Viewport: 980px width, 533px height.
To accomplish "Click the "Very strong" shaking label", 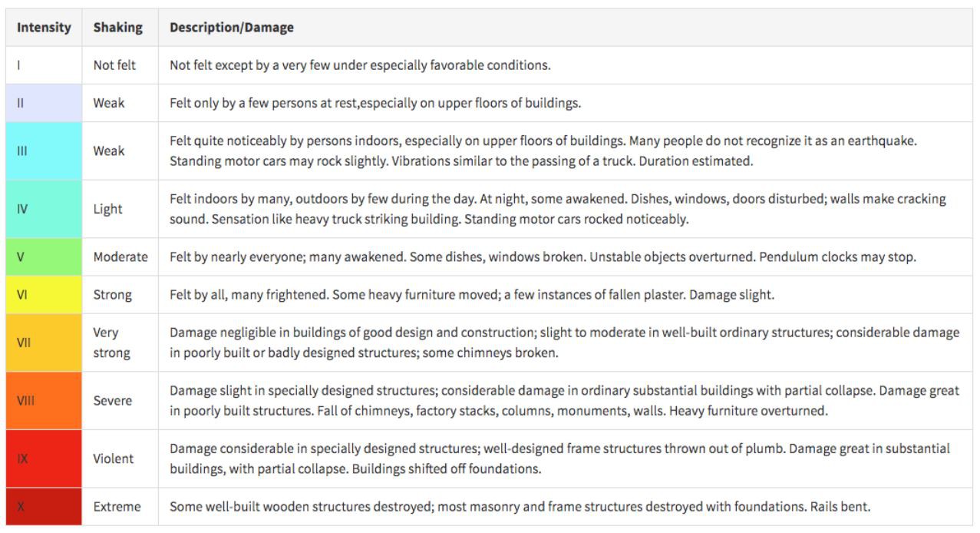I will (111, 343).
